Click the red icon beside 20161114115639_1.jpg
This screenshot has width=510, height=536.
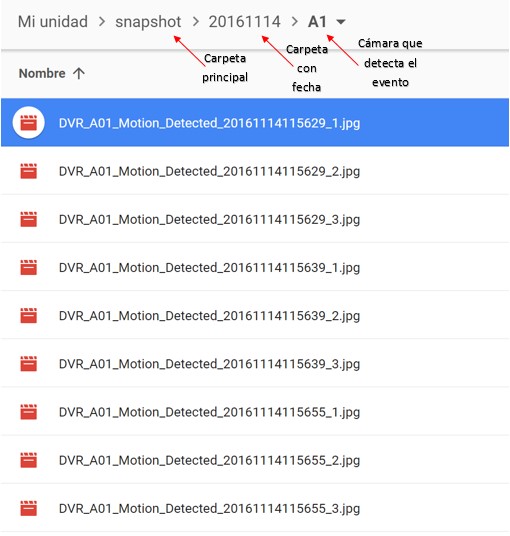28,267
